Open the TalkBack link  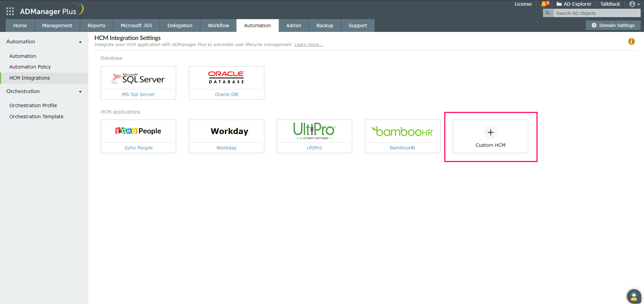pos(610,4)
